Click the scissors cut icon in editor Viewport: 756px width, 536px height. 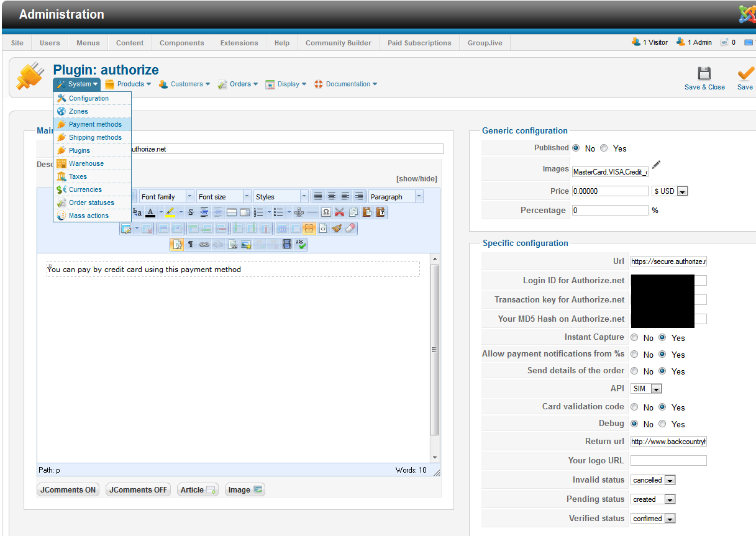[x=339, y=212]
